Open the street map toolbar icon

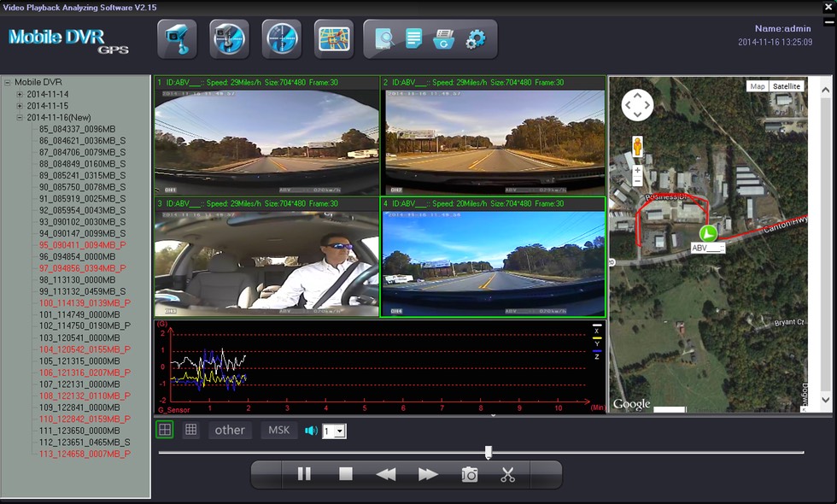pyautogui.click(x=333, y=38)
